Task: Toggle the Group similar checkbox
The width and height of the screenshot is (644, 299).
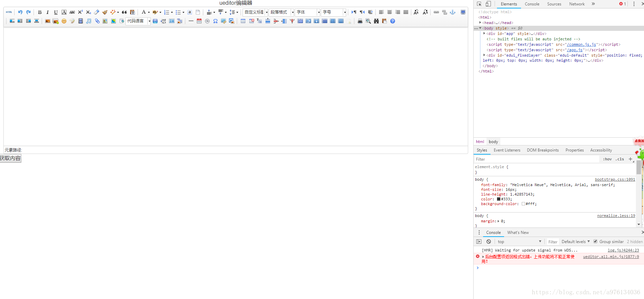Action: click(x=595, y=241)
